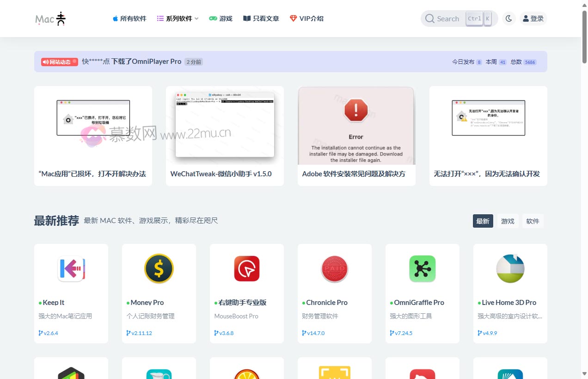588x379 pixels.
Task: Click the magnifier icon in the search bar
Action: [429, 19]
